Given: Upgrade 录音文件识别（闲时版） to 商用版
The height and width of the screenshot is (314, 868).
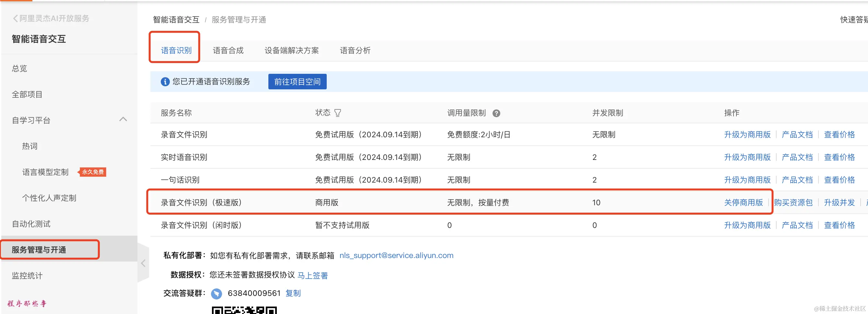Looking at the screenshot, I should pyautogui.click(x=747, y=225).
